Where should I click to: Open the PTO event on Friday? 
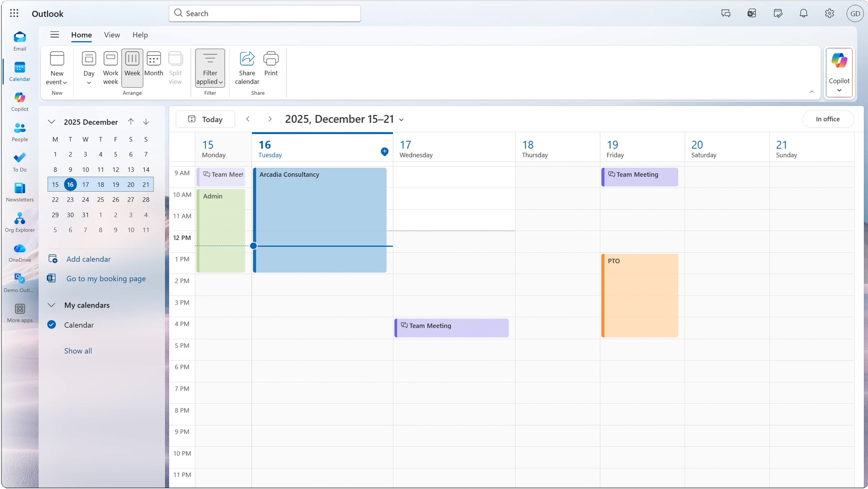pos(639,295)
